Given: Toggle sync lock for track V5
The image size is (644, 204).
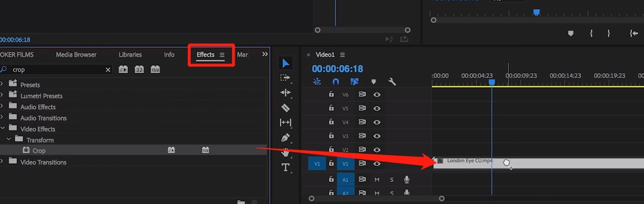Looking at the screenshot, I should (362, 108).
